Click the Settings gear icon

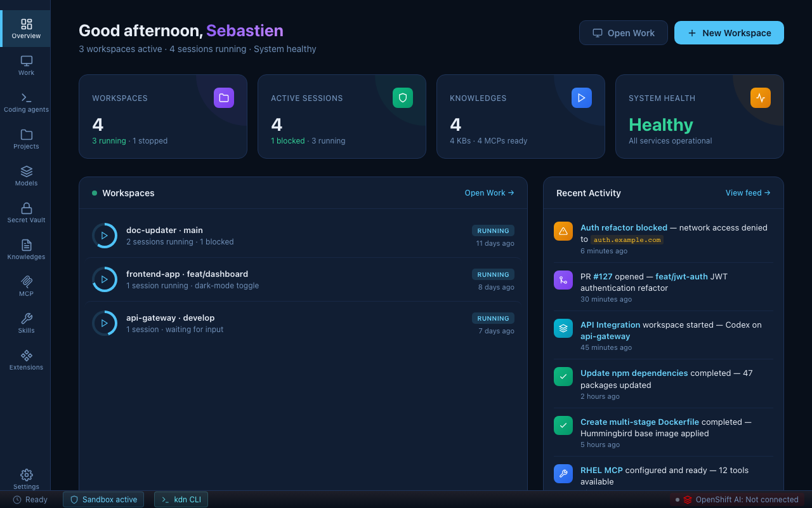pos(26,474)
